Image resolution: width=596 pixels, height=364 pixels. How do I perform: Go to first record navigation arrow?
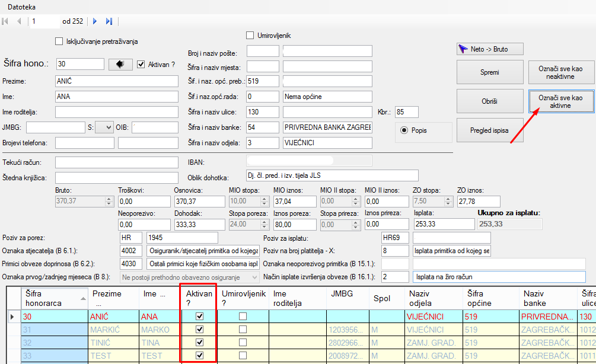coord(5,21)
